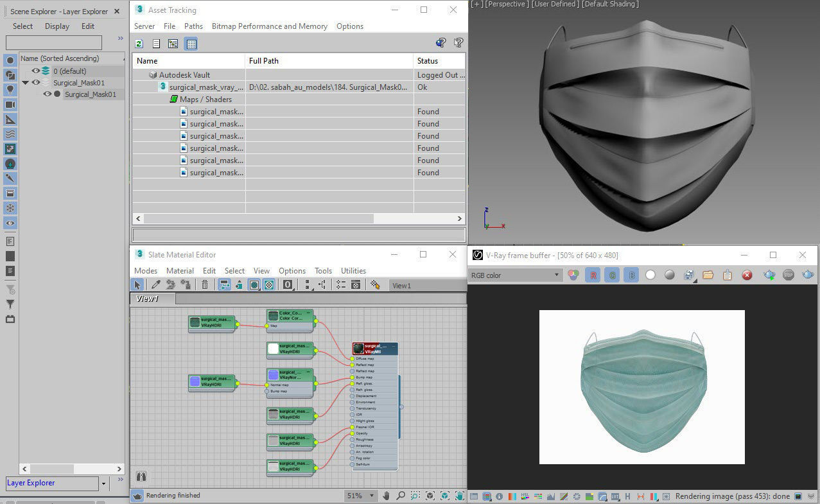Viewport: 820px width, 504px height.
Task: Click the Scene Explorer search input field
Action: pos(54,42)
